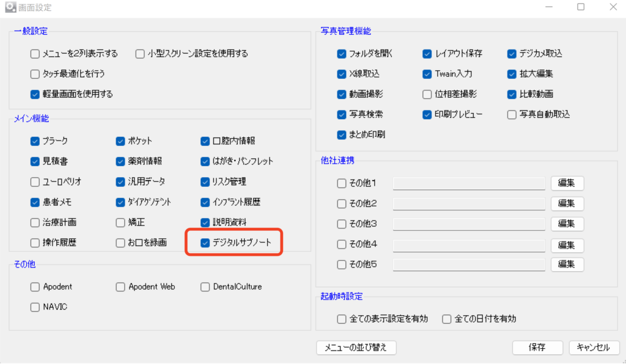Enable the 治療計画 checkbox
Image resolution: width=626 pixels, height=364 pixels.
point(35,222)
